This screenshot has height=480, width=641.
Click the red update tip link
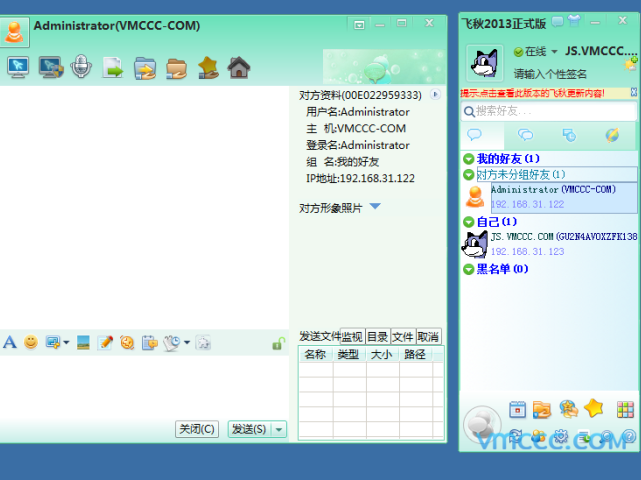532,93
